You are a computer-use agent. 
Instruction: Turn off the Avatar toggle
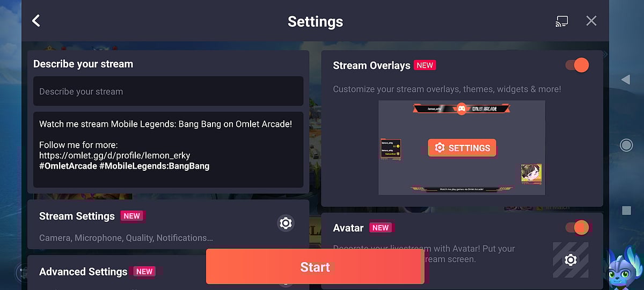tap(577, 228)
